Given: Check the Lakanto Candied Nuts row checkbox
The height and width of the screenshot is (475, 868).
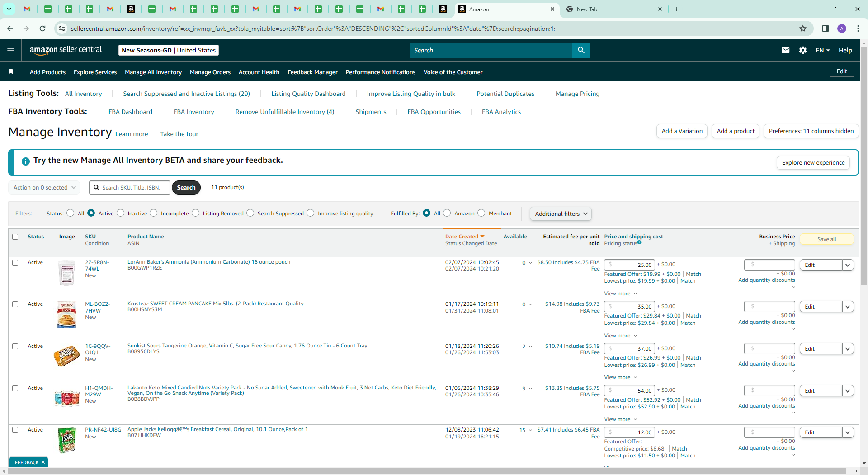Looking at the screenshot, I should point(15,388).
